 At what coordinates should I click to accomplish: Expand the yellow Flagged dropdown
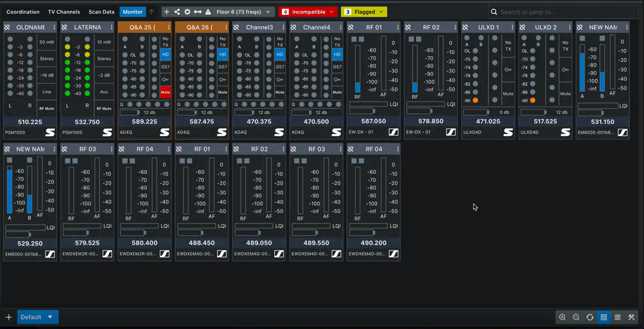pyautogui.click(x=364, y=12)
